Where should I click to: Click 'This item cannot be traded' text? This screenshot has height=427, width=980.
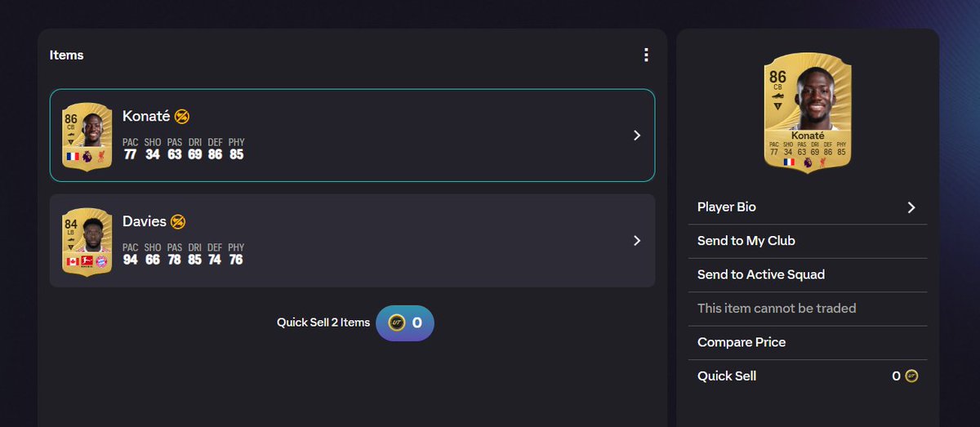point(777,309)
